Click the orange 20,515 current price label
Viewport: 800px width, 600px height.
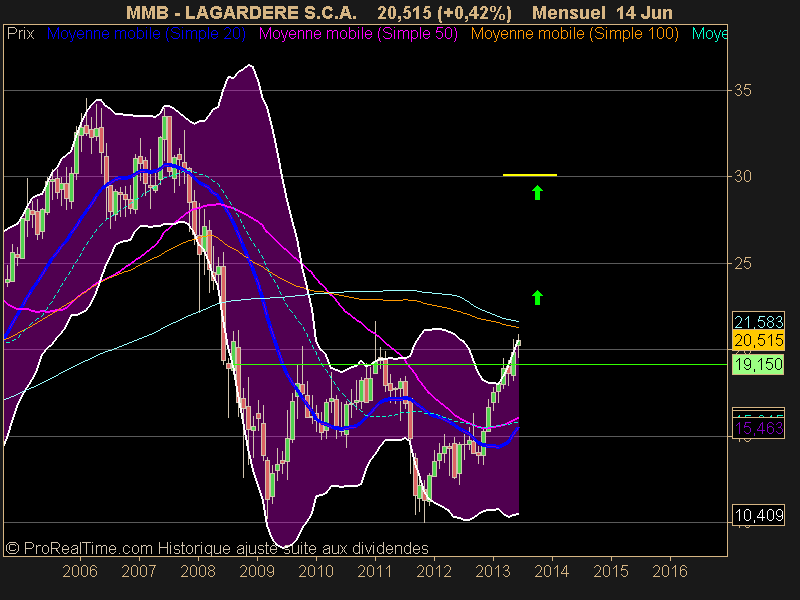click(758, 340)
